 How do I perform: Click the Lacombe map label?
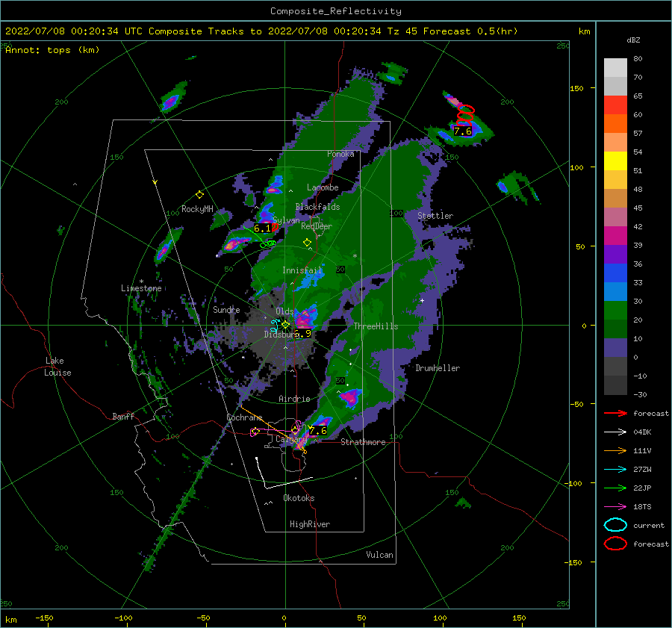(323, 187)
